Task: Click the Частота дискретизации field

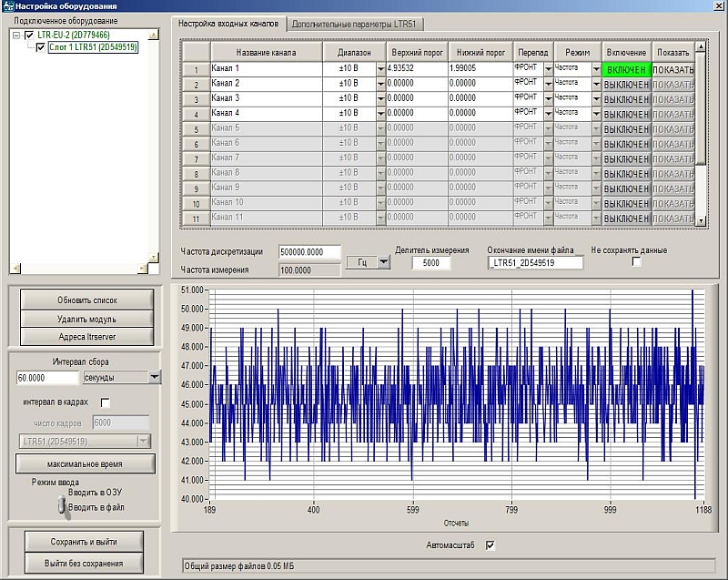Action: click(309, 252)
